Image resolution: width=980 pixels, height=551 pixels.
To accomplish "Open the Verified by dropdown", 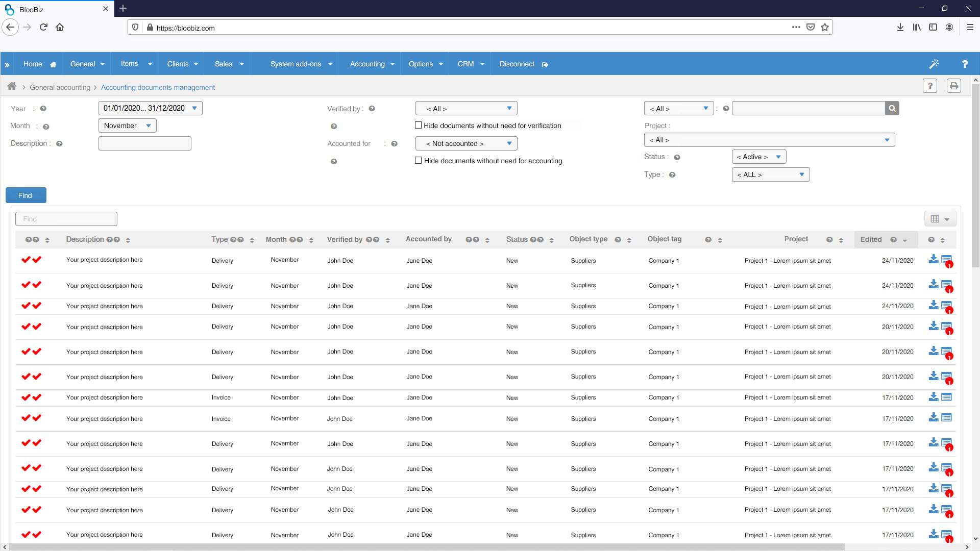I will point(467,108).
